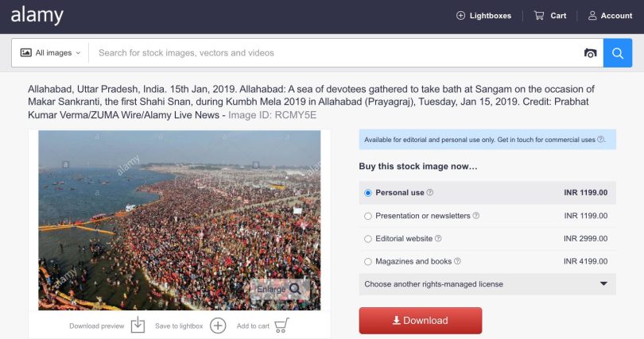Select the Editorial website license option
The width and height of the screenshot is (644, 339).
coord(367,238)
